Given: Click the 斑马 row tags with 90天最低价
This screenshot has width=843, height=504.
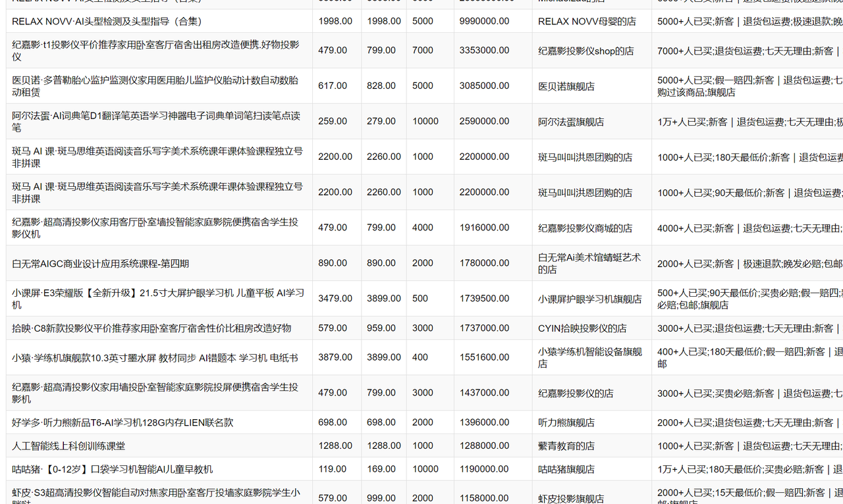Looking at the screenshot, I should tap(749, 193).
